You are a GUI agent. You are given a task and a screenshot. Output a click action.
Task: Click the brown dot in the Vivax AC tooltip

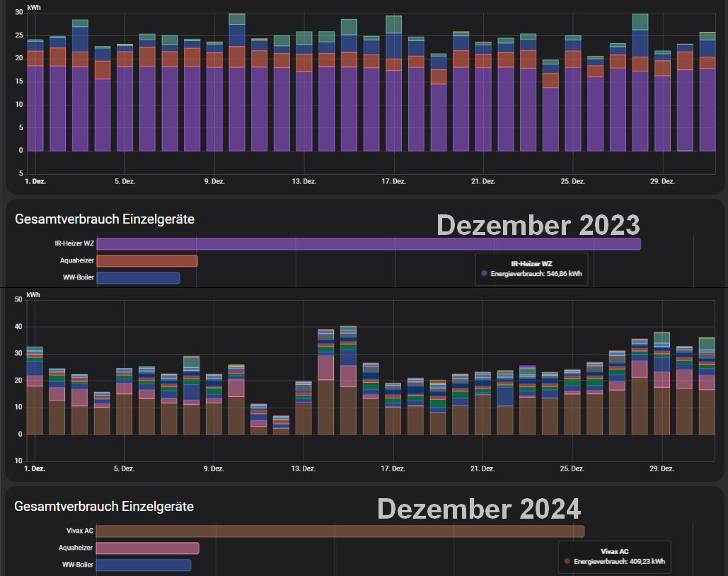tap(567, 560)
